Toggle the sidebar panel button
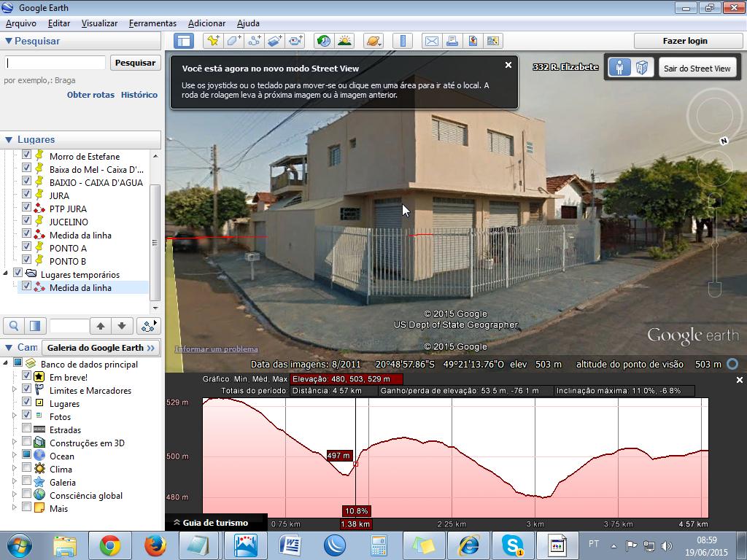This screenshot has width=747, height=560. coord(183,41)
